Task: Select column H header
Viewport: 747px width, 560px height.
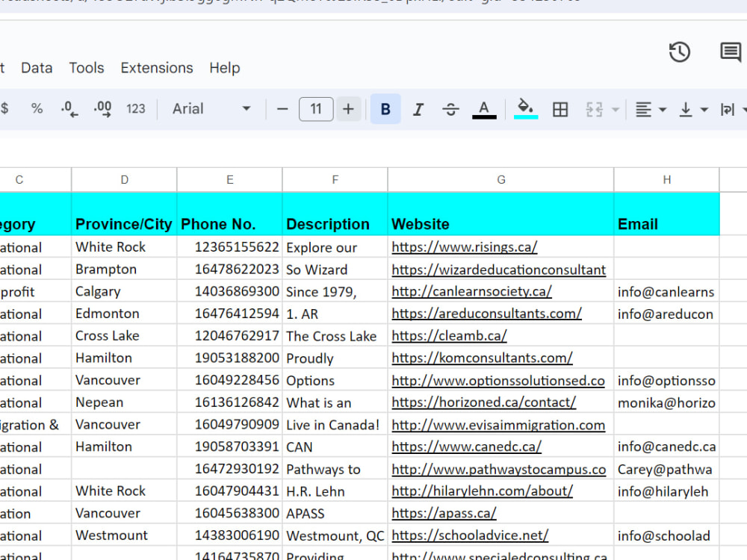Action: (x=666, y=179)
